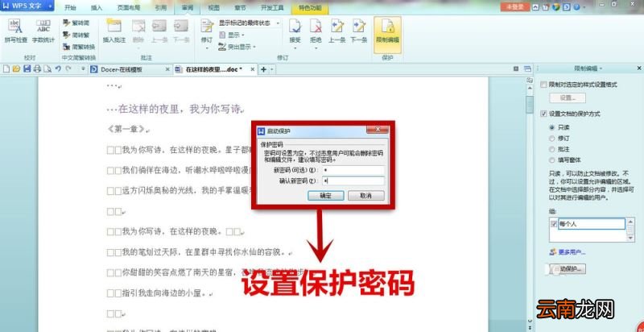Convert text with 简转繁

click(x=76, y=35)
